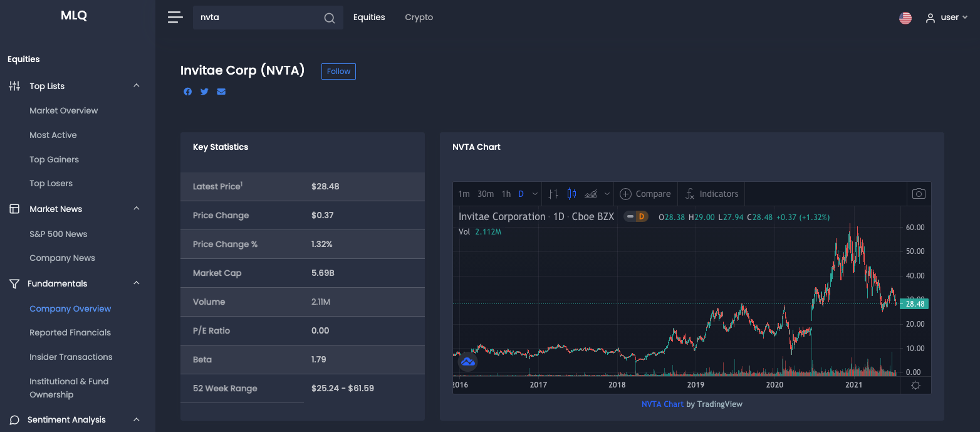Click the Sentiment Analysis chat bubble icon
This screenshot has height=432, width=980.
pyautogui.click(x=14, y=419)
